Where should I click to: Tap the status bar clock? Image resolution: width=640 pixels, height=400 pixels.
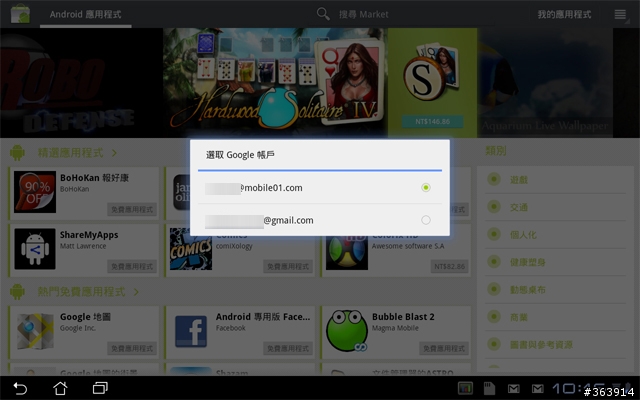coord(579,388)
